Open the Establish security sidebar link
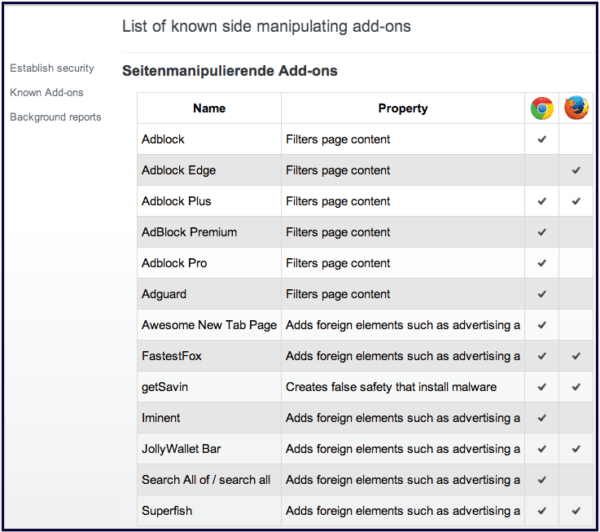600x532 pixels. coord(52,68)
